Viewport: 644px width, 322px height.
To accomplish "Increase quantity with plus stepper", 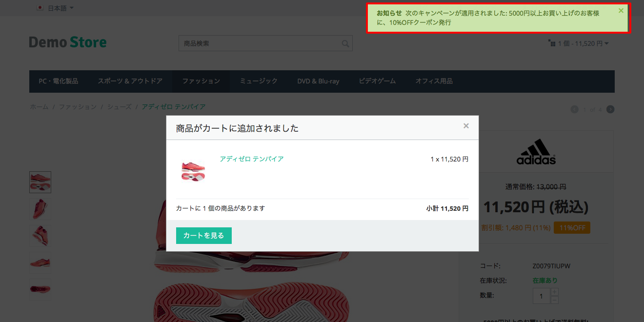I will (x=554, y=292).
